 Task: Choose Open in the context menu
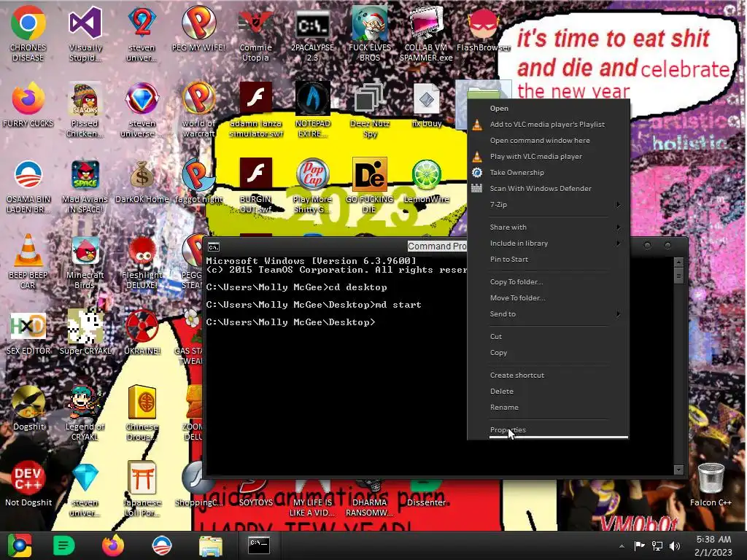point(548,109)
